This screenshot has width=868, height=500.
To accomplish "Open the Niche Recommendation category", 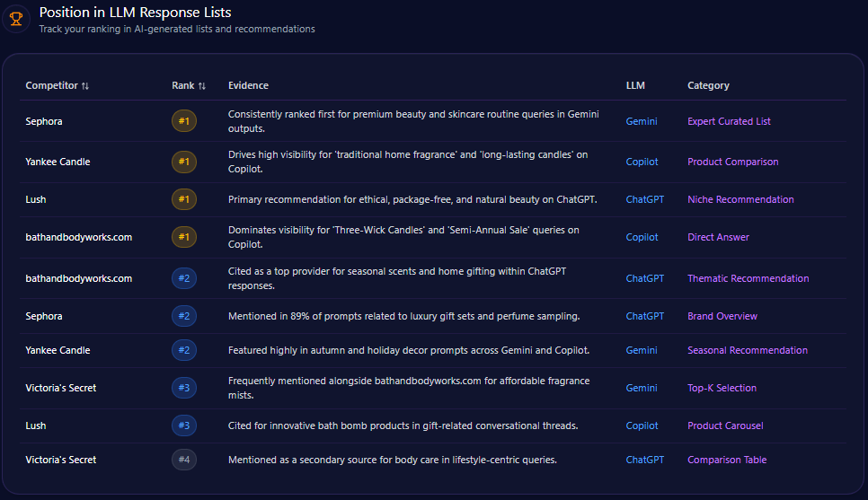I will pos(740,199).
